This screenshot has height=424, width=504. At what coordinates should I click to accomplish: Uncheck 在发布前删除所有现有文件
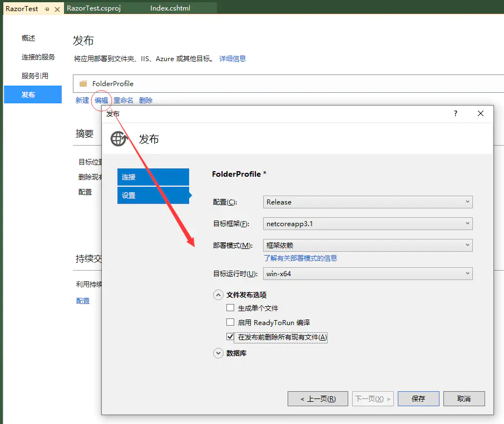(x=230, y=337)
